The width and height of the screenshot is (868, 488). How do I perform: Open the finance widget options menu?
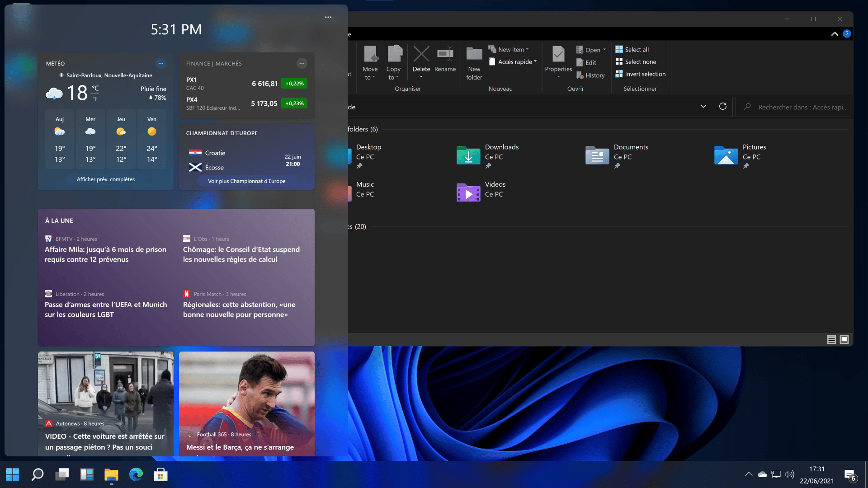click(x=302, y=63)
